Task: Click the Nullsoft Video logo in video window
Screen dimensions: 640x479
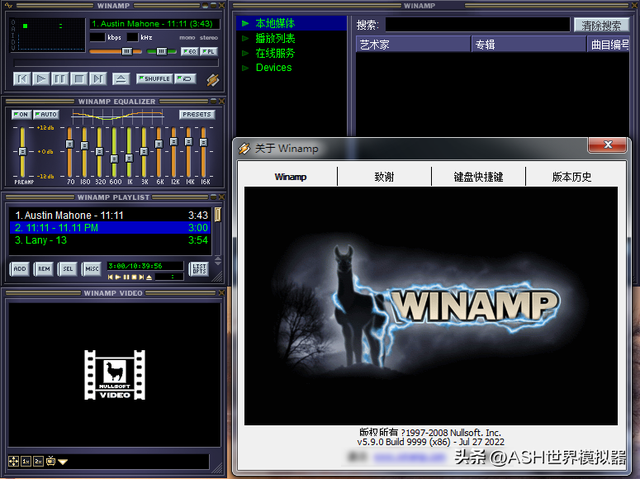Action: pyautogui.click(x=115, y=375)
